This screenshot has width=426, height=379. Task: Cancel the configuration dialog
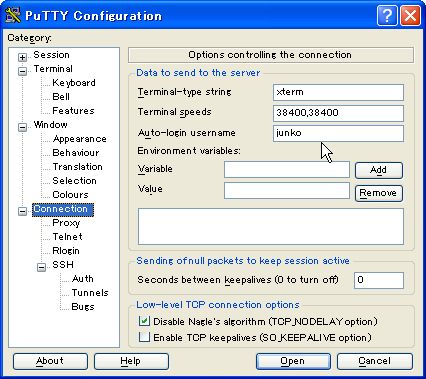[x=375, y=361]
